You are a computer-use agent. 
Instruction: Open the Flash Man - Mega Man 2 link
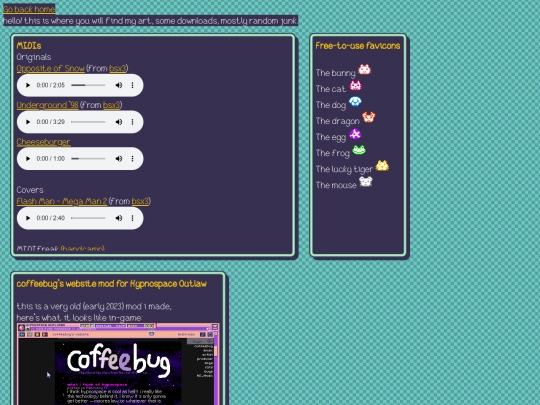tap(62, 201)
